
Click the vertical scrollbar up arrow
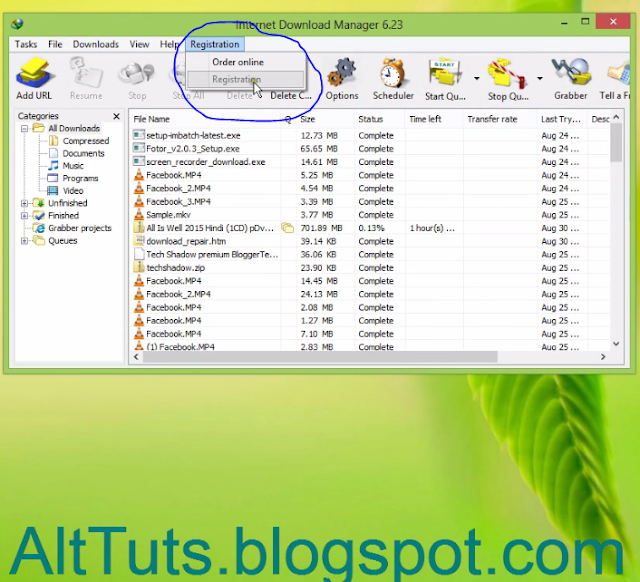pos(616,117)
